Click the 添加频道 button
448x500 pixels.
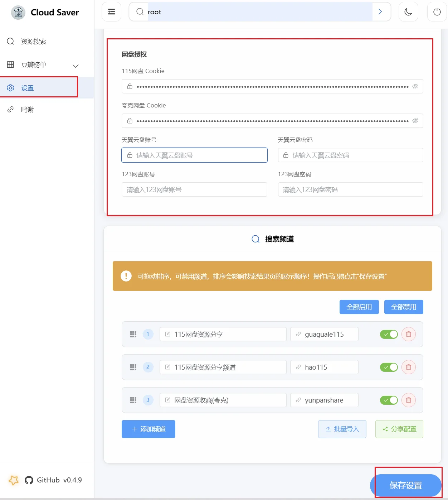(148, 429)
